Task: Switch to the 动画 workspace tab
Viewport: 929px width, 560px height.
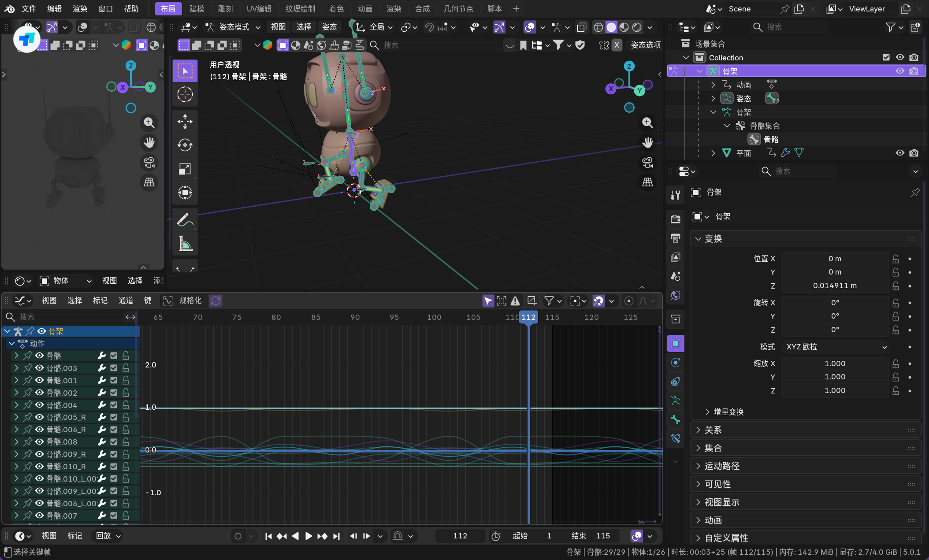Action: click(364, 9)
